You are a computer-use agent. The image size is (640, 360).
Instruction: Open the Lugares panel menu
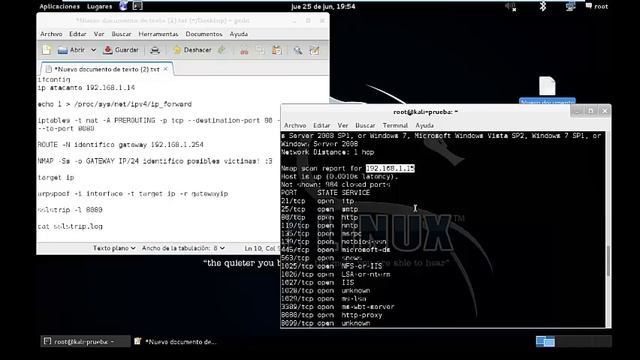(x=100, y=7)
